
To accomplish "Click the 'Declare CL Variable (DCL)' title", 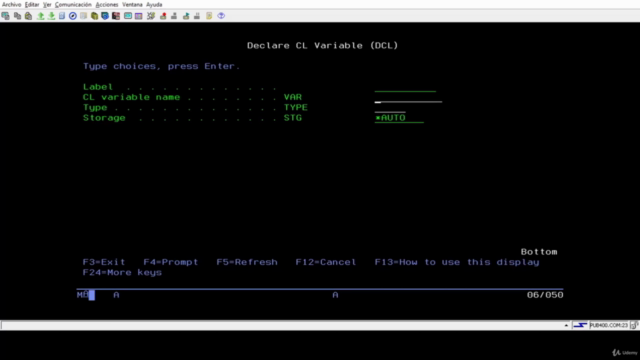I will (x=322, y=45).
